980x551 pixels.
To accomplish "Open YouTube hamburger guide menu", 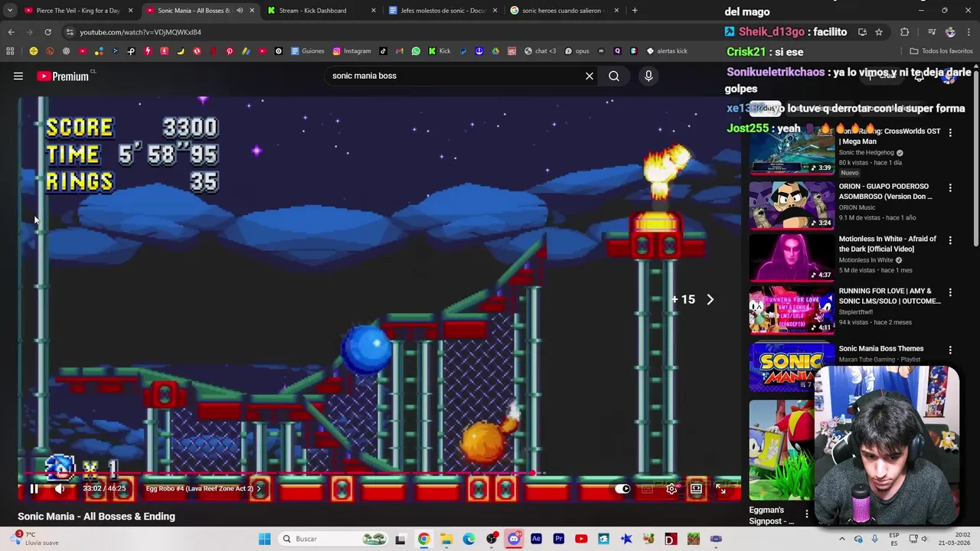I will point(18,76).
